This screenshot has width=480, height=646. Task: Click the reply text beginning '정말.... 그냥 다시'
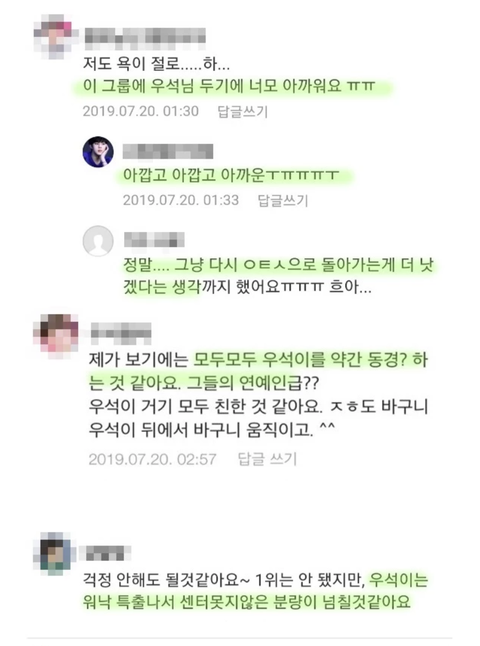[278, 275]
